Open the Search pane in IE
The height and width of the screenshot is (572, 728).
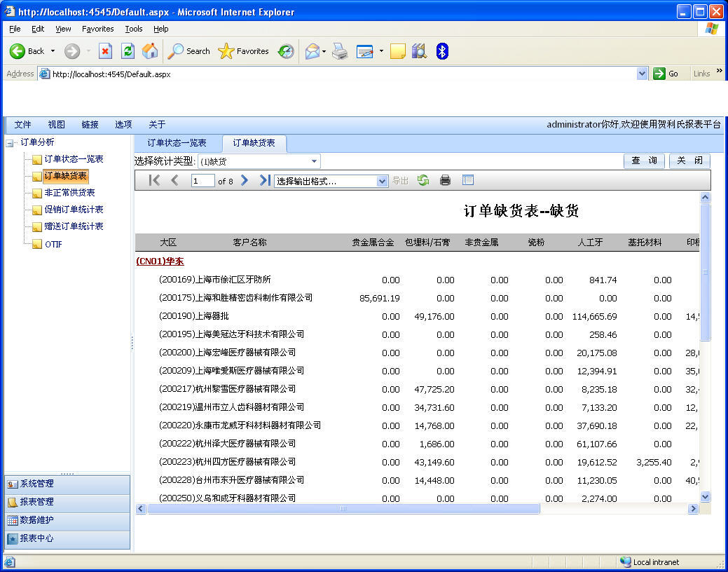click(188, 51)
